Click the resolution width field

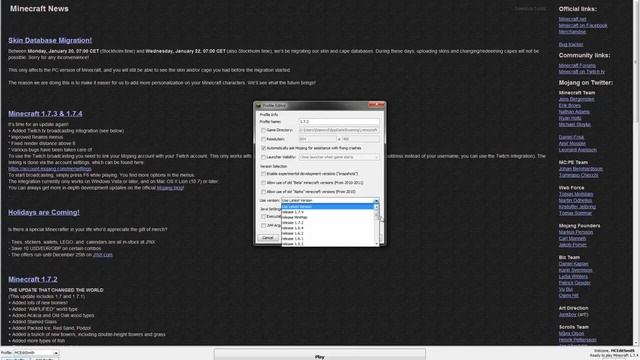[x=317, y=139]
